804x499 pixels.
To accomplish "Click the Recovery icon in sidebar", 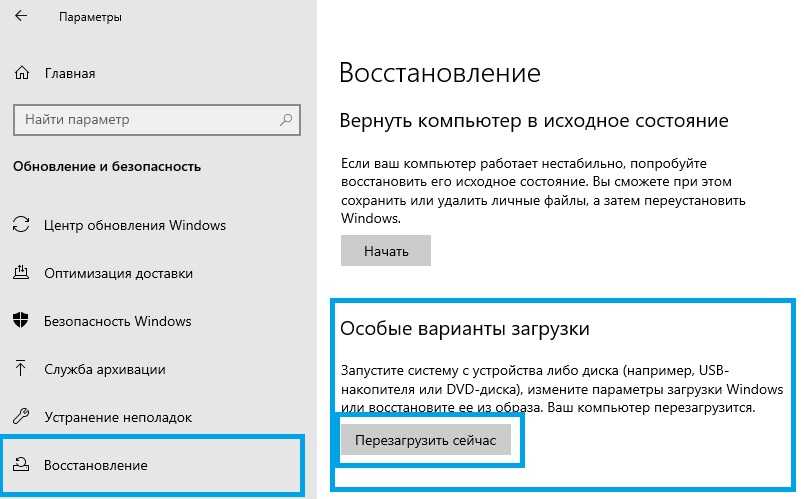I will [x=21, y=464].
